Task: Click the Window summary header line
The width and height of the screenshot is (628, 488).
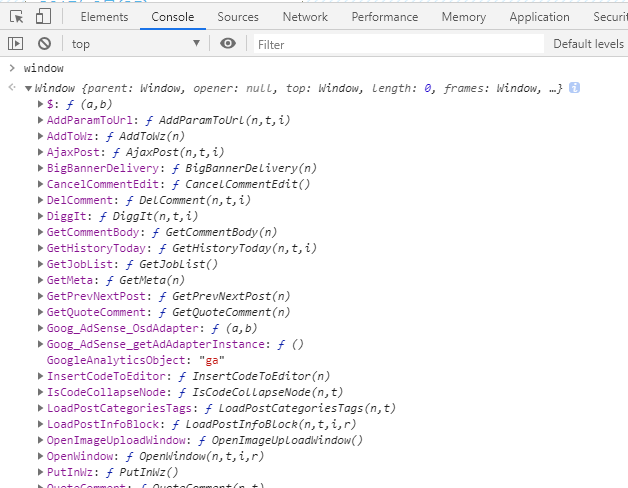Action: (x=299, y=88)
